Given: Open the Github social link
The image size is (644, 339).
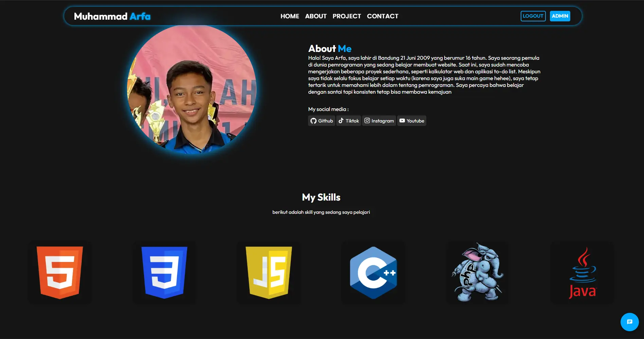Looking at the screenshot, I should (322, 121).
